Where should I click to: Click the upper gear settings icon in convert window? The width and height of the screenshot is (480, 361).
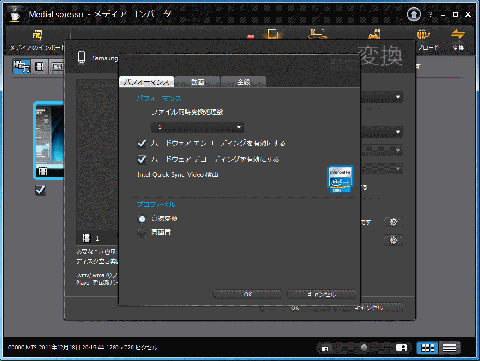point(393,222)
